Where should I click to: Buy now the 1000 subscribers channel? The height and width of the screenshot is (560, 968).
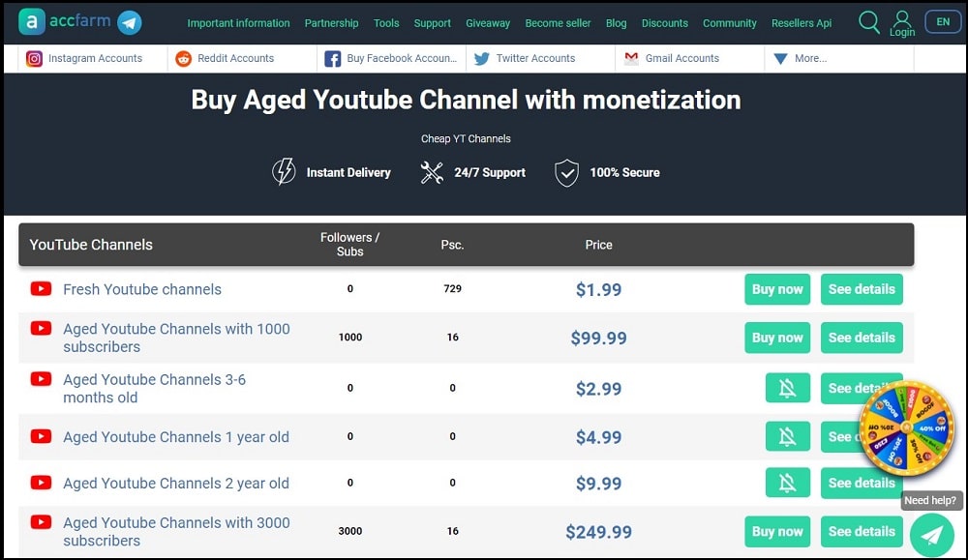777,338
